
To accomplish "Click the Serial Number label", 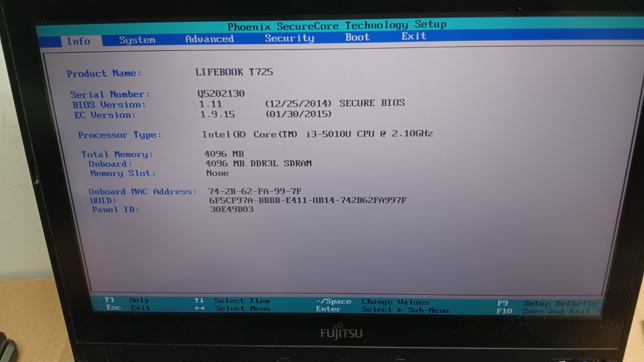I will (110, 95).
